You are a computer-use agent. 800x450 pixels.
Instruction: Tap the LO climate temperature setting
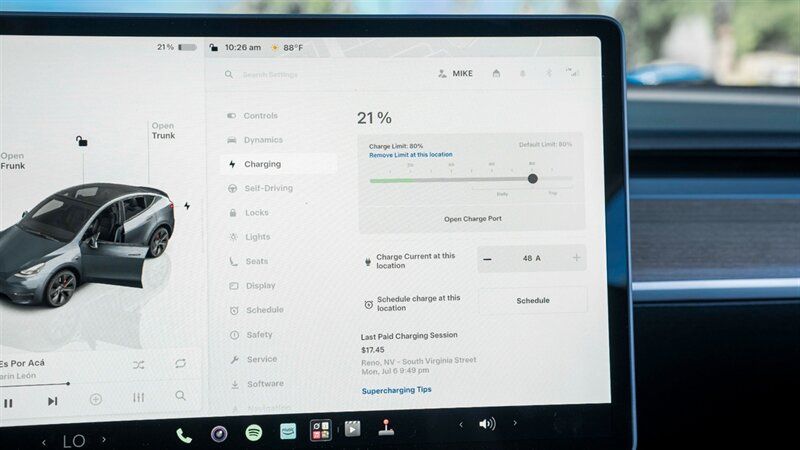coord(74,441)
